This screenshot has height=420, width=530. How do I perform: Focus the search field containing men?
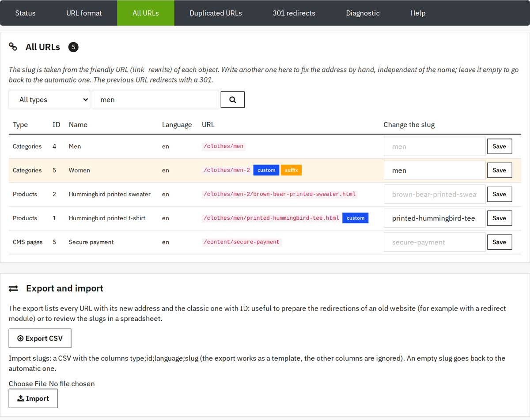pyautogui.click(x=155, y=100)
